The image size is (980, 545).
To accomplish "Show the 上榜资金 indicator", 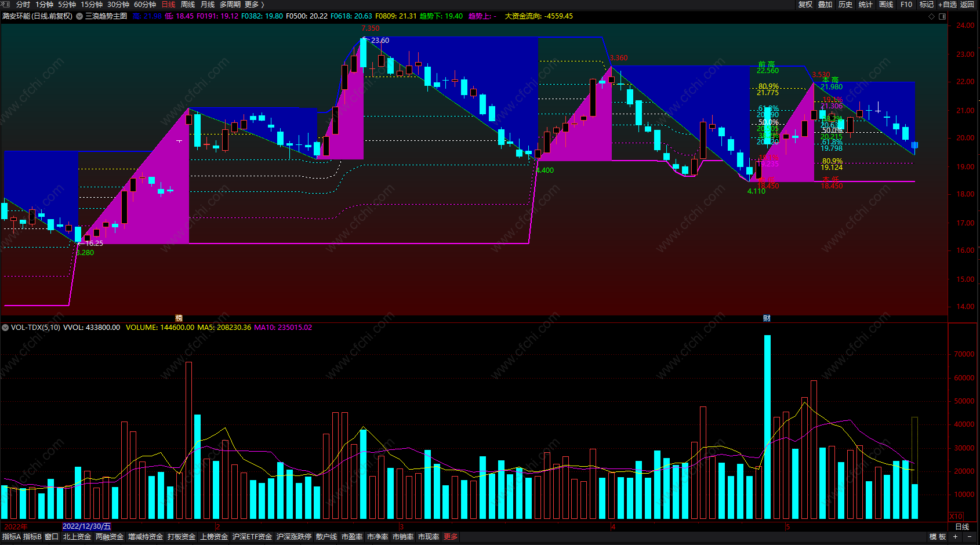I will tap(214, 537).
